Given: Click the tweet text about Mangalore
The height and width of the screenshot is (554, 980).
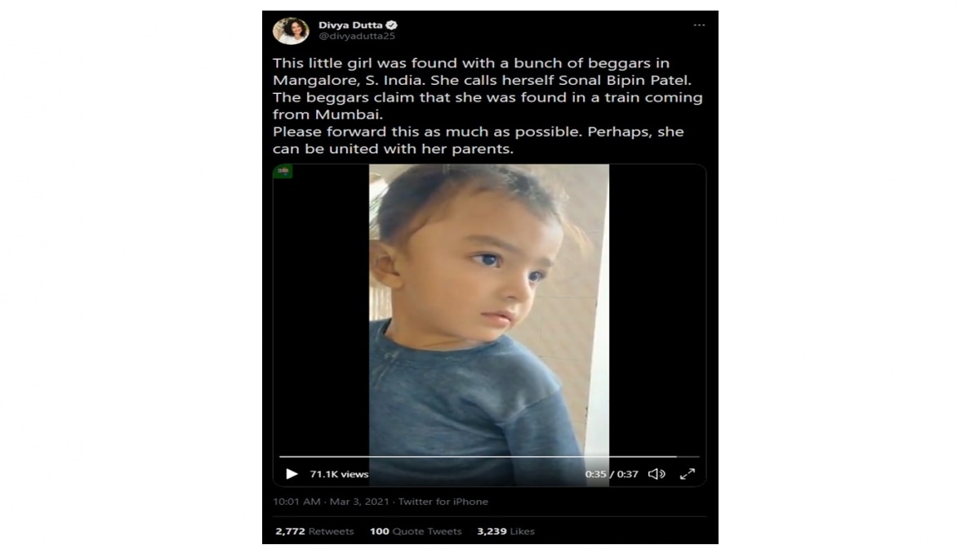Looking at the screenshot, I should coord(488,106).
